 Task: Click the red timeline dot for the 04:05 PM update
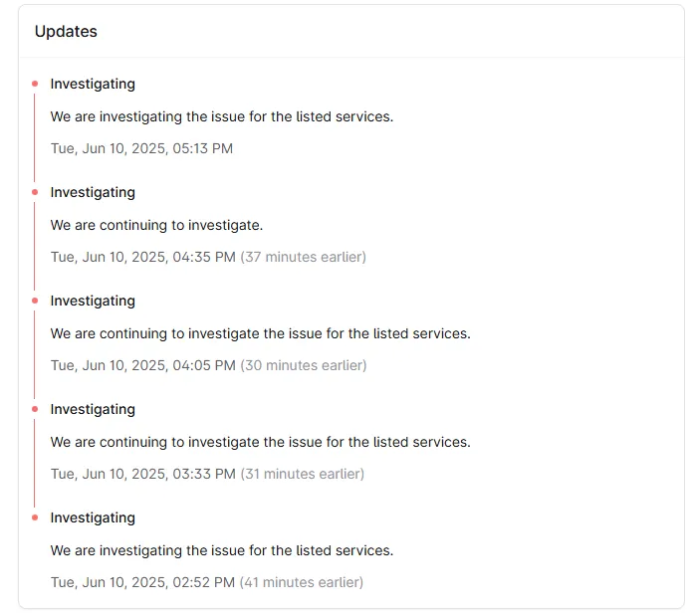pyautogui.click(x=35, y=301)
